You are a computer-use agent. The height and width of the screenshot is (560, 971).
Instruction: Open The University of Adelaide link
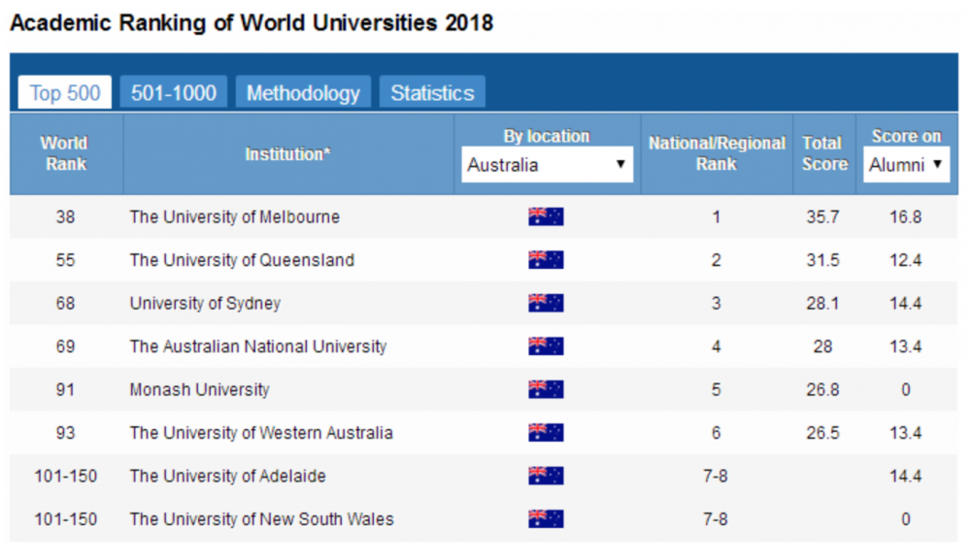pyautogui.click(x=228, y=476)
